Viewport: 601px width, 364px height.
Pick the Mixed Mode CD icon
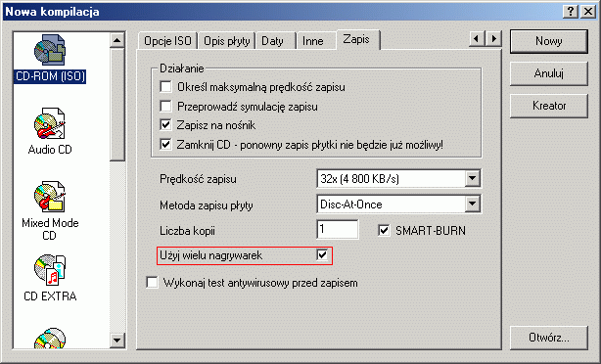[x=50, y=210]
